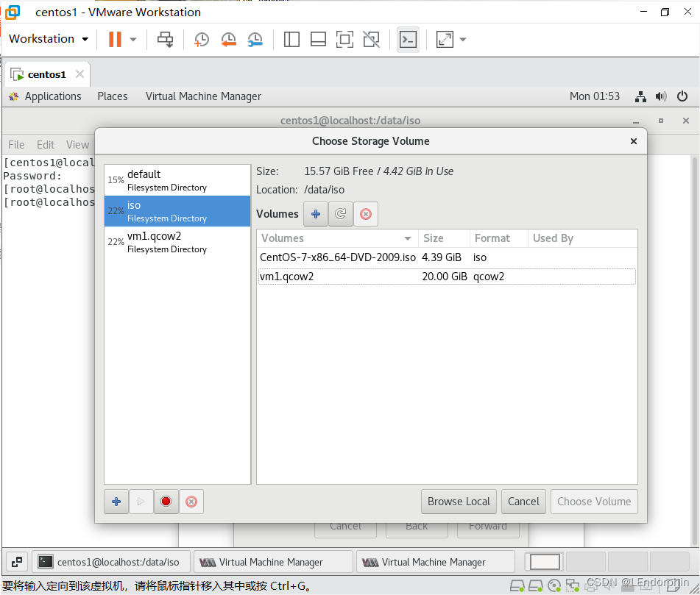Cancel the Choose Storage Volume dialog
700x595 pixels.
pos(523,502)
